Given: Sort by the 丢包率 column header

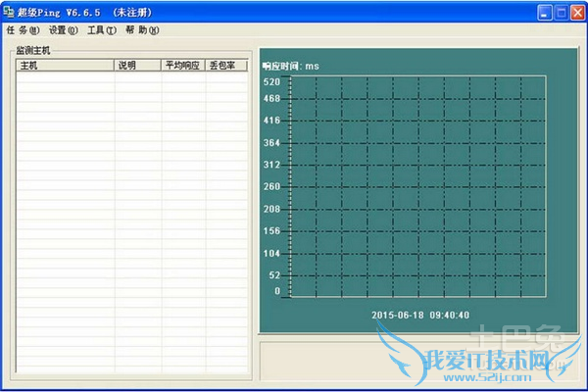Looking at the screenshot, I should point(226,66).
